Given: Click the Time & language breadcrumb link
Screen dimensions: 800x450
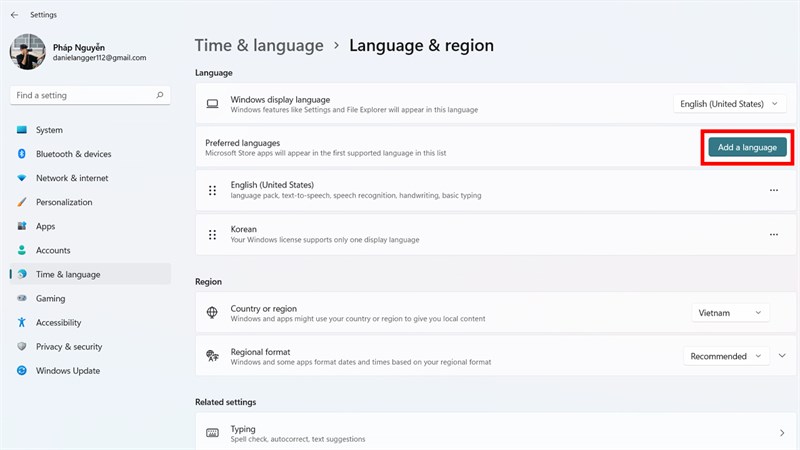Looking at the screenshot, I should coord(259,45).
